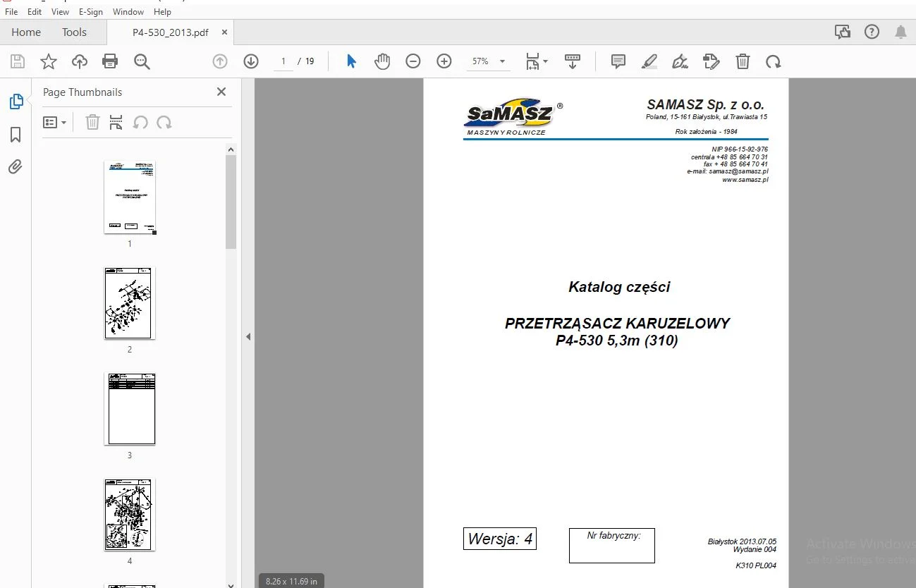Click the 'SAMASZ Sp. z o.o.' company name
The height and width of the screenshot is (588, 916).
(706, 105)
